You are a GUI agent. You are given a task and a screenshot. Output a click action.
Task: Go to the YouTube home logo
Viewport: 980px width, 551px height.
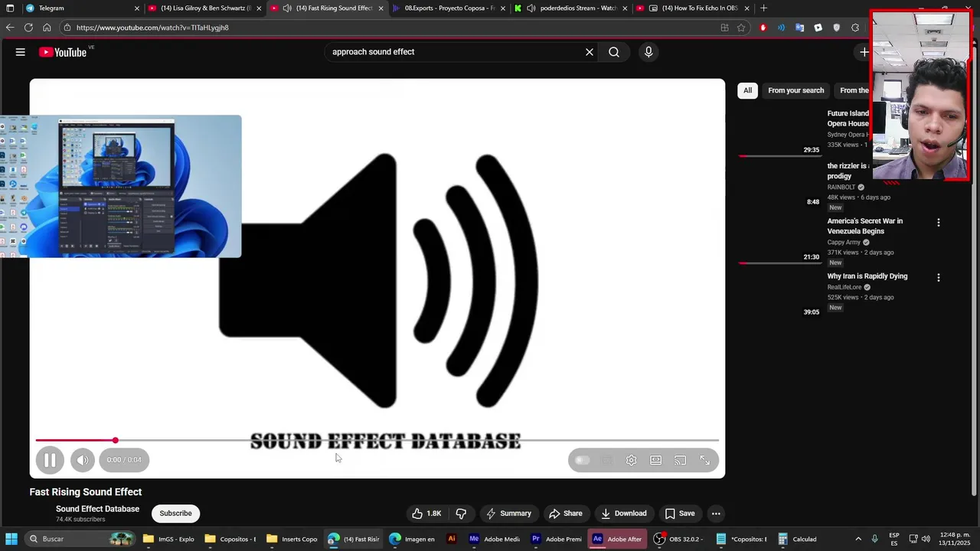pyautogui.click(x=63, y=52)
